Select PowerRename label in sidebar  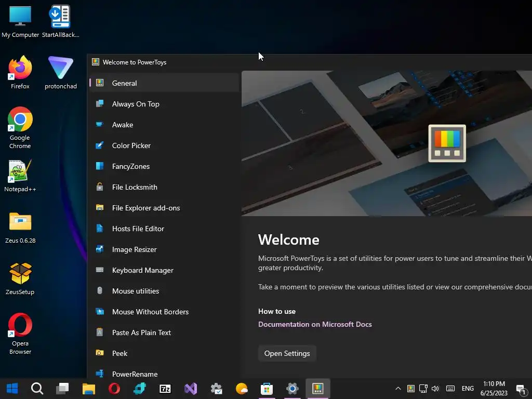pyautogui.click(x=135, y=374)
